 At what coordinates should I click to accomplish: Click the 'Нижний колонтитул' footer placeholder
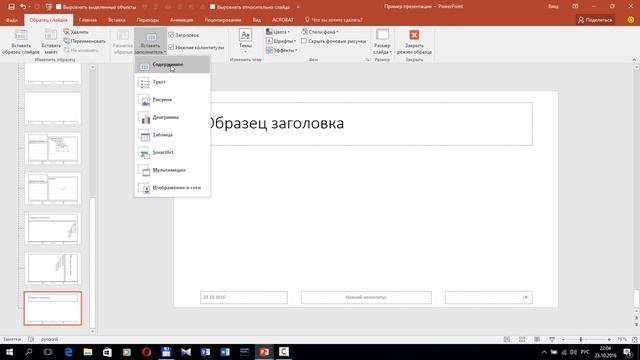[366, 298]
